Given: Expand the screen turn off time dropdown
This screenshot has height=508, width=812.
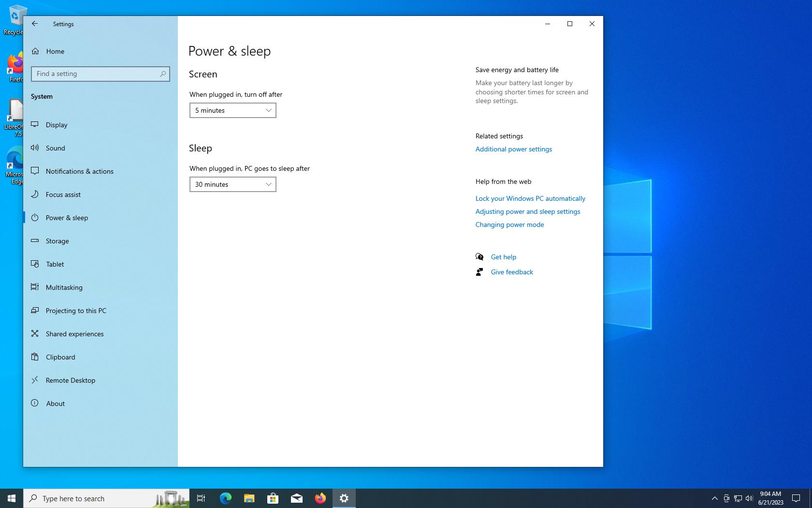Looking at the screenshot, I should coord(232,110).
